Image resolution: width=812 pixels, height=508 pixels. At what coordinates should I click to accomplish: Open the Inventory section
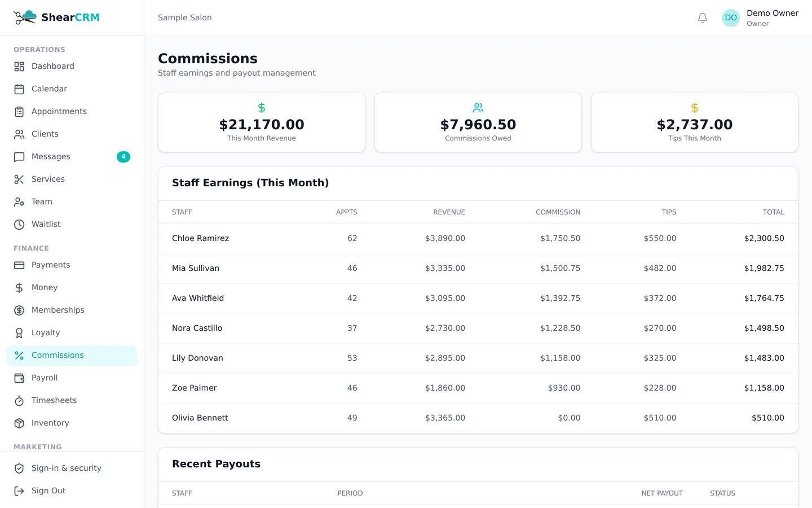tap(72, 423)
